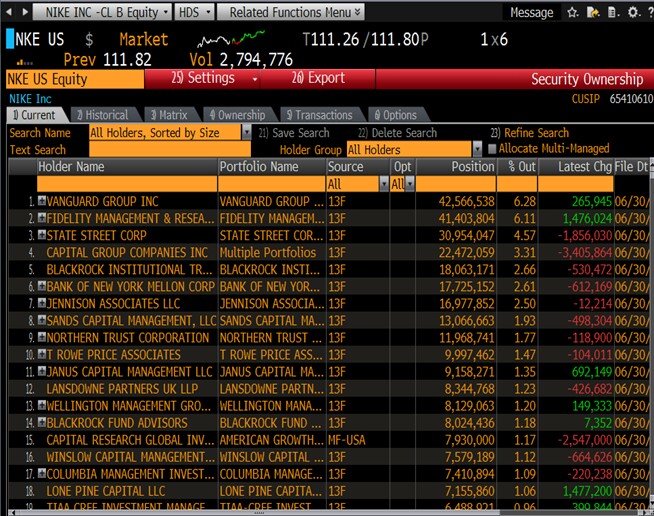
Task: View the NKE intraday sparkline chart
Action: click(231, 39)
